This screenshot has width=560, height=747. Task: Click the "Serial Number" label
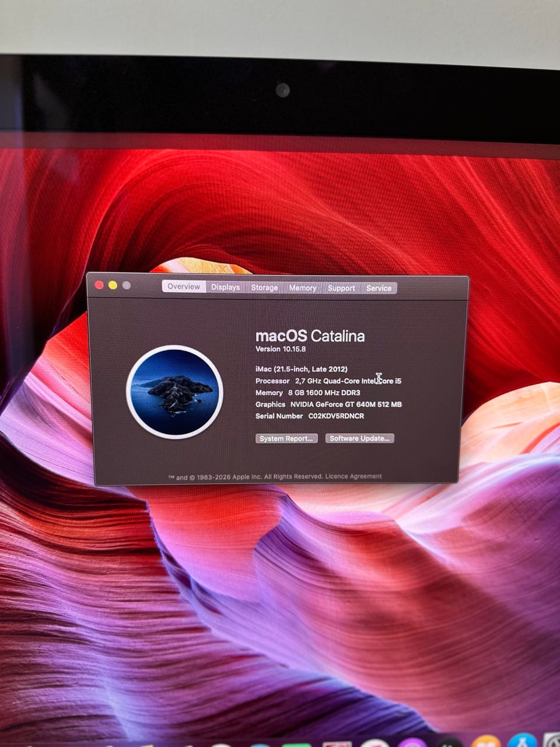click(279, 416)
